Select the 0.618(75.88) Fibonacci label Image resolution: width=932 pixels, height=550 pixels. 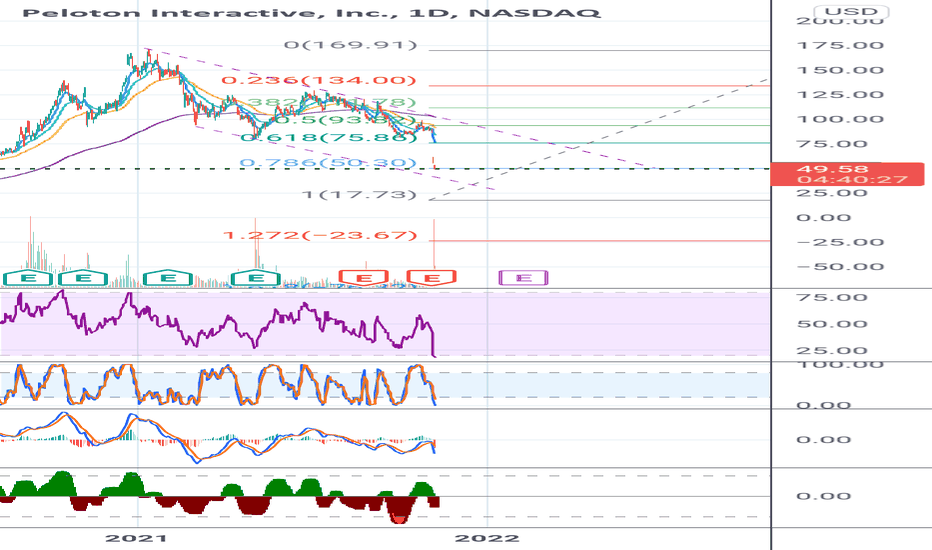[x=328, y=137]
